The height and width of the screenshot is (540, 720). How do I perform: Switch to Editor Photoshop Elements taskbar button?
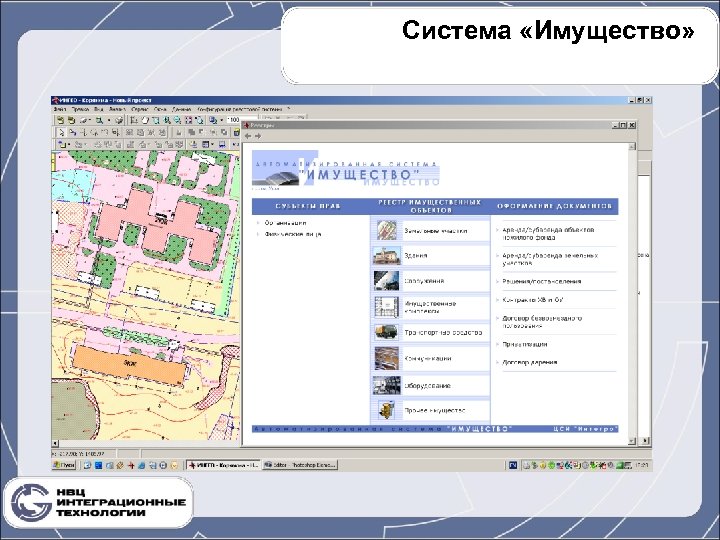(300, 465)
